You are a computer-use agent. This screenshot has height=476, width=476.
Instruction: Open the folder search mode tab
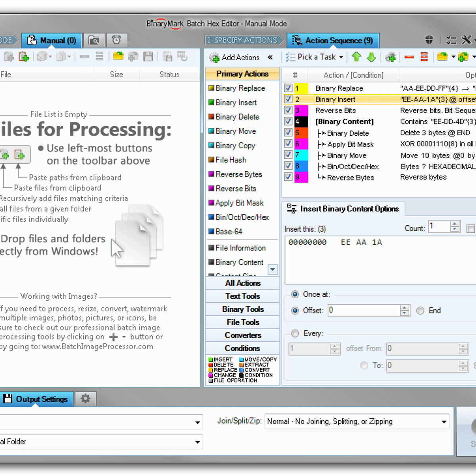tap(94, 40)
